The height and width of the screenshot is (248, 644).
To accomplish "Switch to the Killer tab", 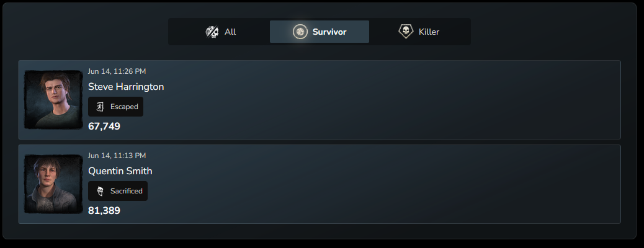I will [419, 32].
